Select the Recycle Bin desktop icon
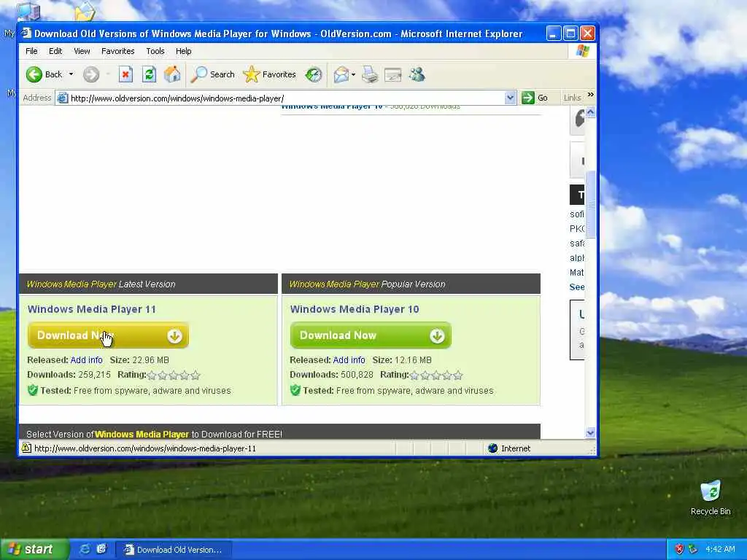This screenshot has width=747, height=560. [711, 498]
